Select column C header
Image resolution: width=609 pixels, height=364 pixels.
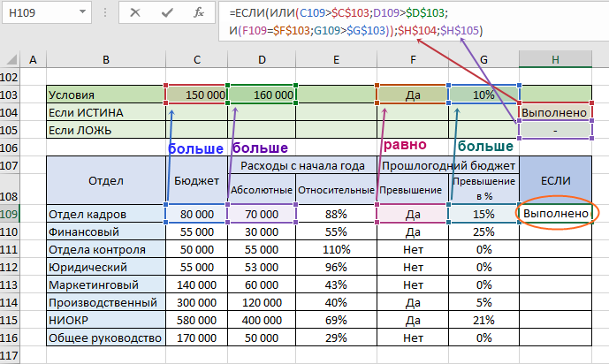click(196, 59)
